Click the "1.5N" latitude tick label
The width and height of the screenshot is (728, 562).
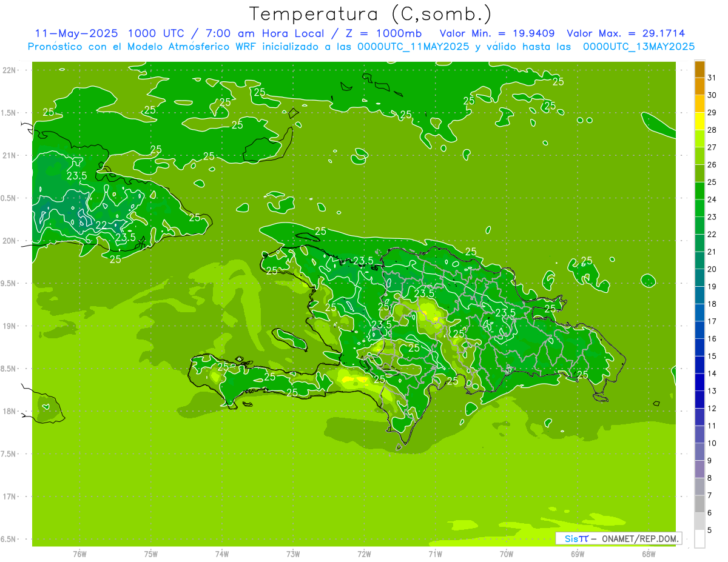point(9,113)
